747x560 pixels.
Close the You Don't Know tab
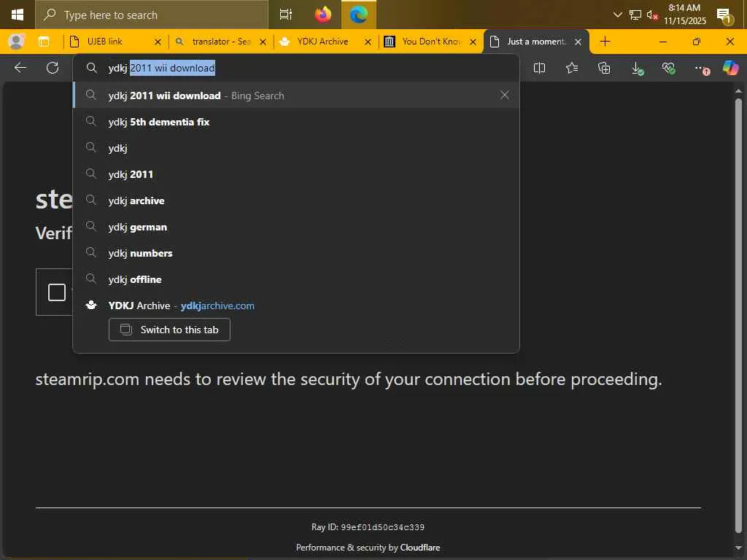coord(473,42)
